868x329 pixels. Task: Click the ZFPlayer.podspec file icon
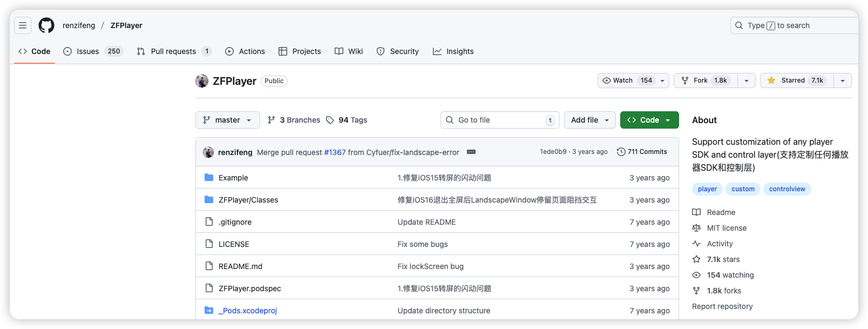point(209,288)
